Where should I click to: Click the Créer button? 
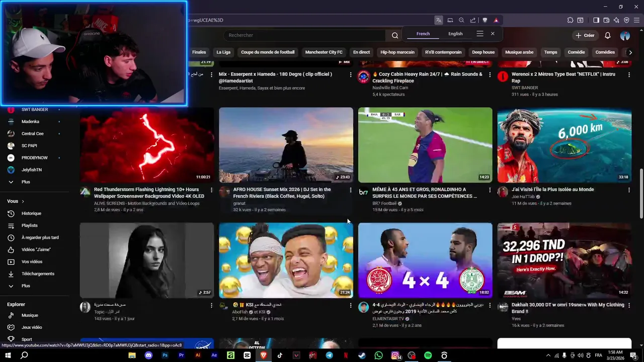click(585, 36)
